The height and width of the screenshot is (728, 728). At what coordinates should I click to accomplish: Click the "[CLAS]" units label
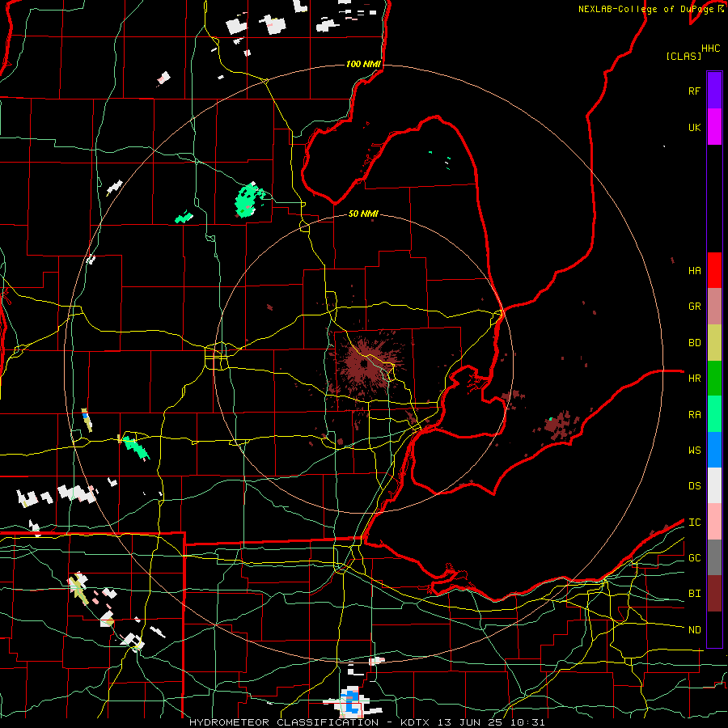click(684, 56)
